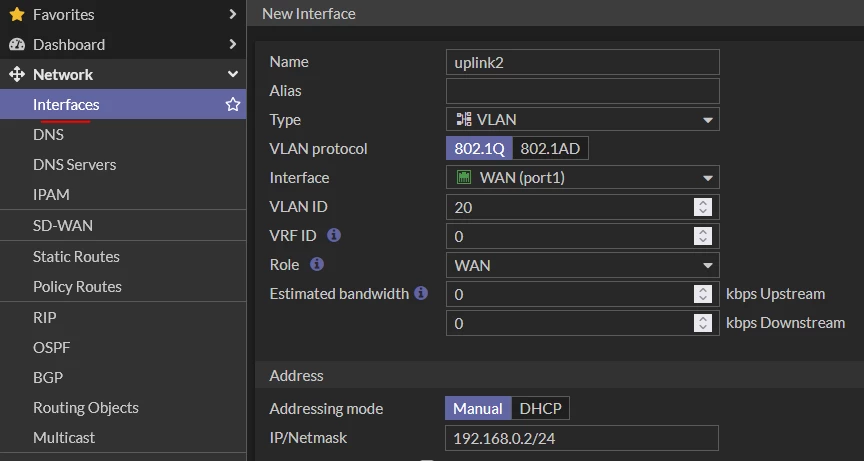Select 802.1AD VLAN protocol
Image resolution: width=864 pixels, height=461 pixels.
tap(550, 149)
